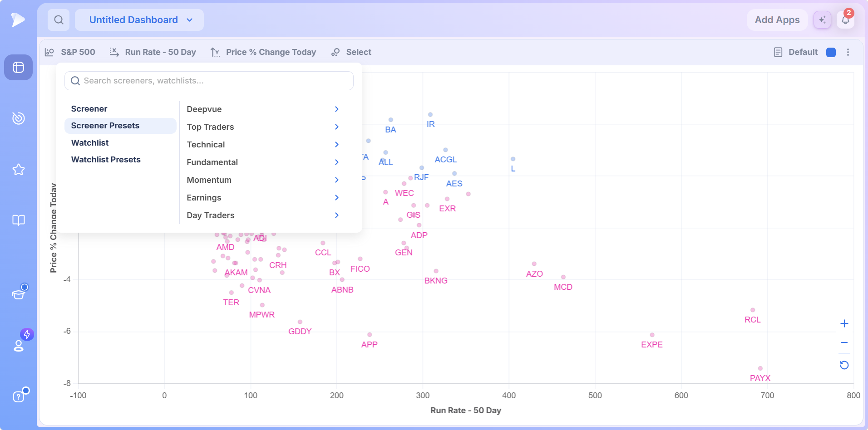Click the Default template document icon

(x=778, y=52)
